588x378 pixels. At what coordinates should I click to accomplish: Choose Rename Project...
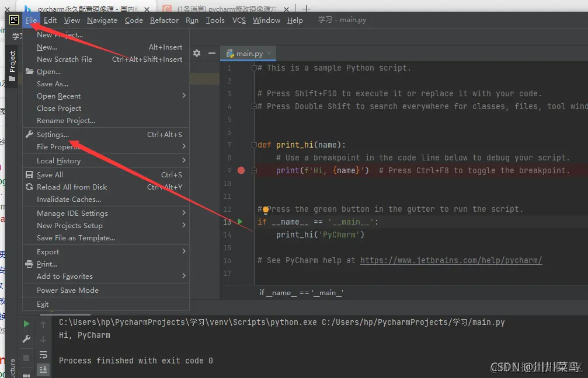(x=106, y=120)
